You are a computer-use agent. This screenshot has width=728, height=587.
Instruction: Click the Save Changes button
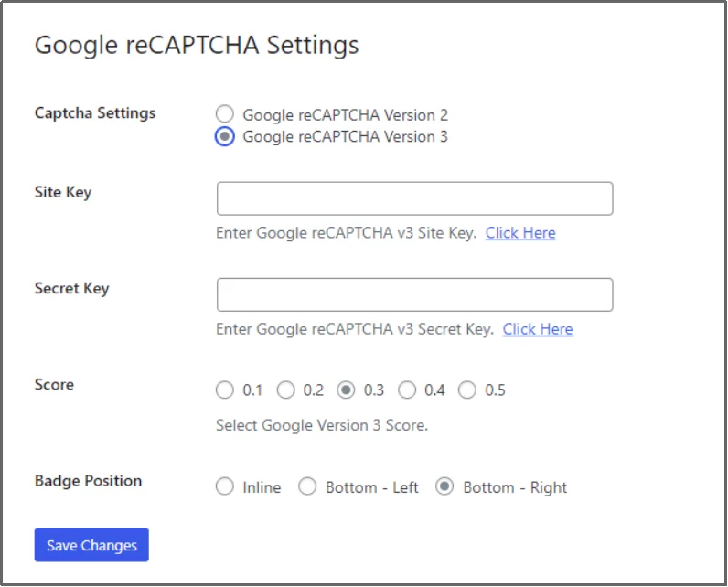coord(91,545)
